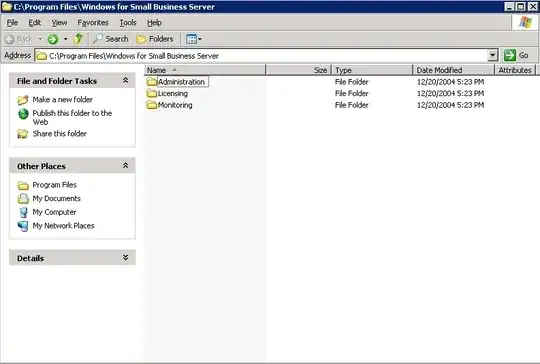Viewport: 540px width, 364px height.
Task: Click the green Forward arrow icon
Action: (x=53, y=39)
